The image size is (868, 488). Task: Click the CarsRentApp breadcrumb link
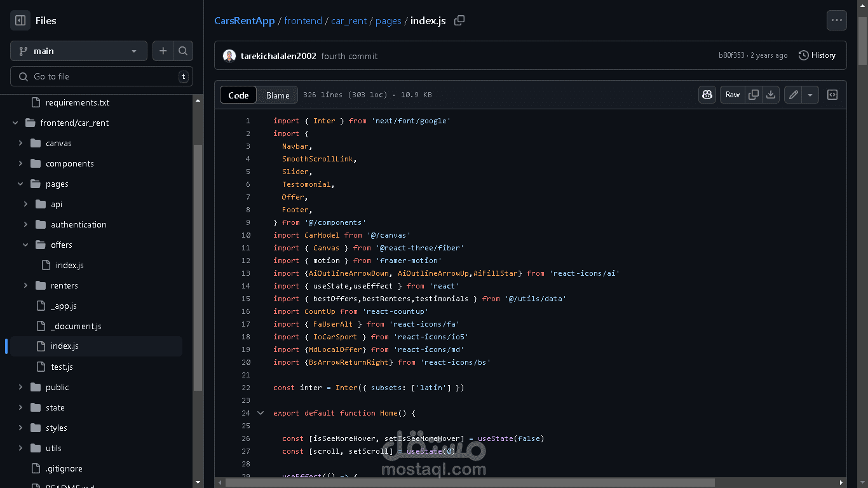coord(245,20)
